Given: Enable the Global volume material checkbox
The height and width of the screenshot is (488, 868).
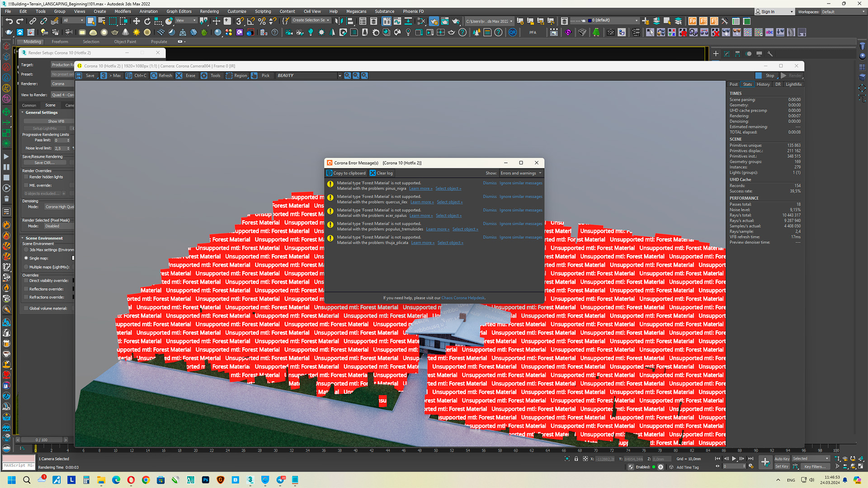Looking at the screenshot, I should click(26, 308).
